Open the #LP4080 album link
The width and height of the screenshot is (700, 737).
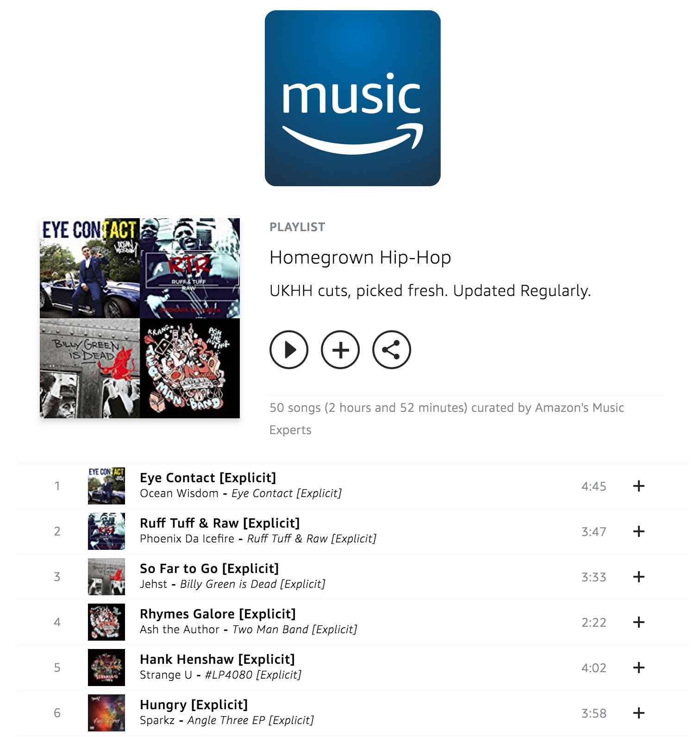(x=253, y=675)
